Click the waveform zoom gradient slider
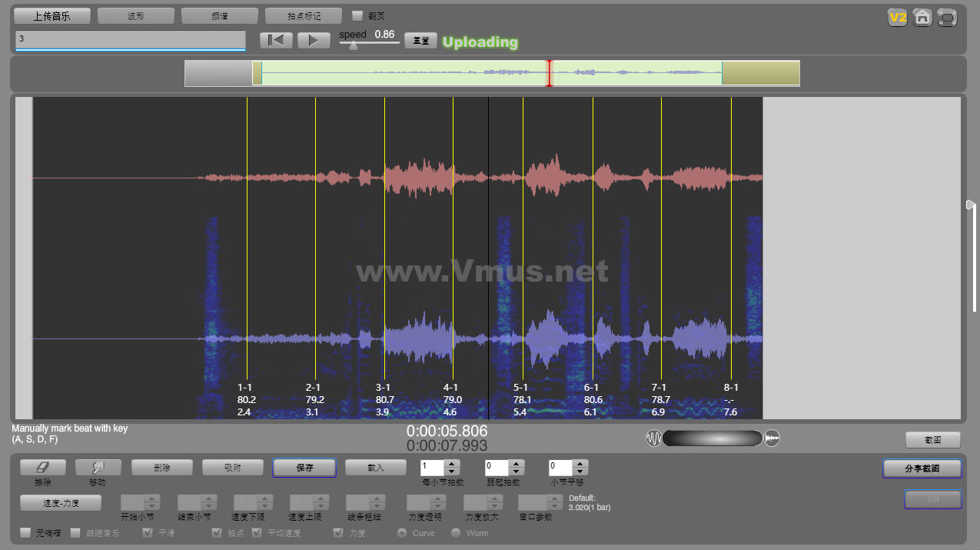 click(x=713, y=438)
